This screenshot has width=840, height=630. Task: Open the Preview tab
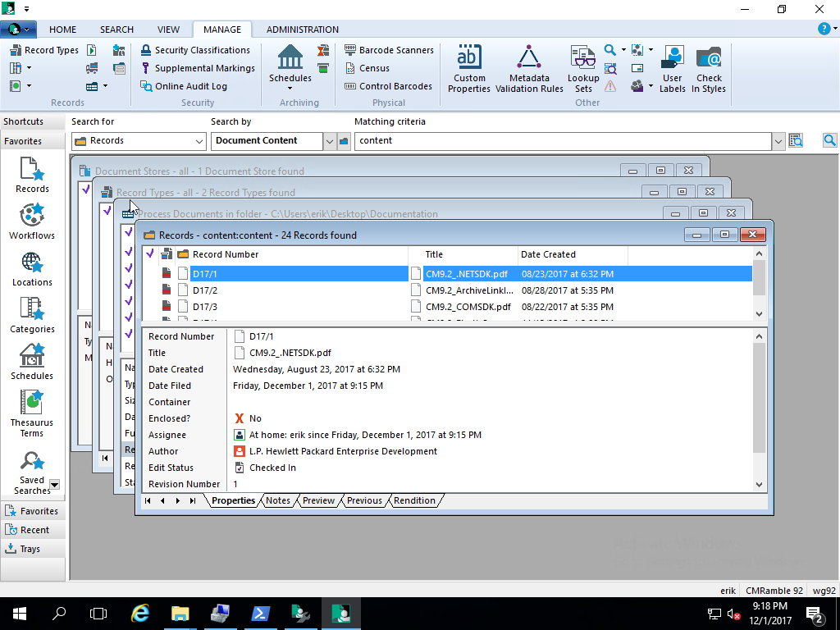point(318,500)
